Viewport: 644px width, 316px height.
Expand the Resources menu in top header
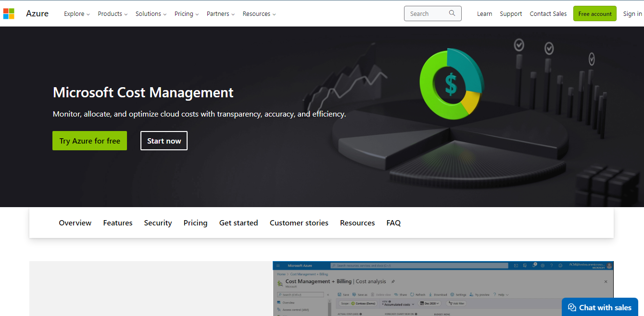pos(259,13)
